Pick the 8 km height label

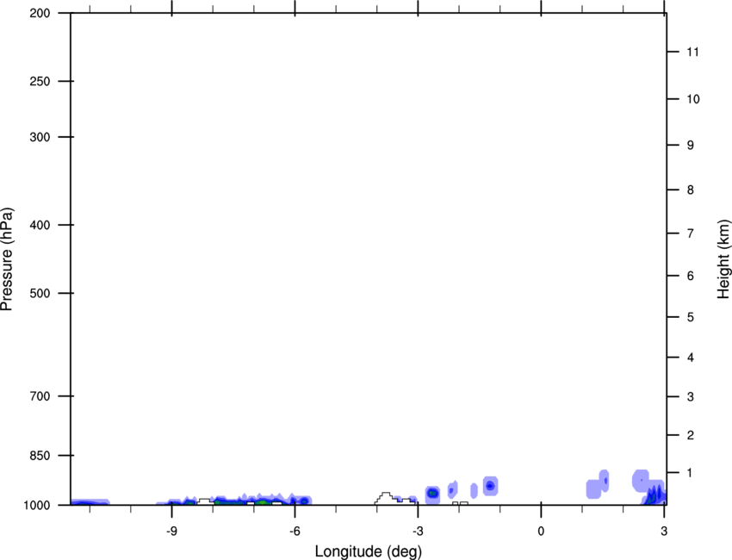click(x=691, y=190)
